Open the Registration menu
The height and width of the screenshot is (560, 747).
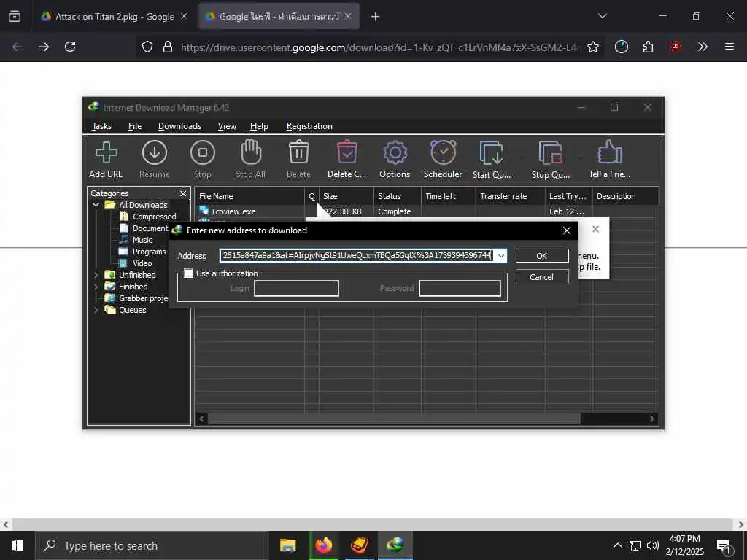309,126
